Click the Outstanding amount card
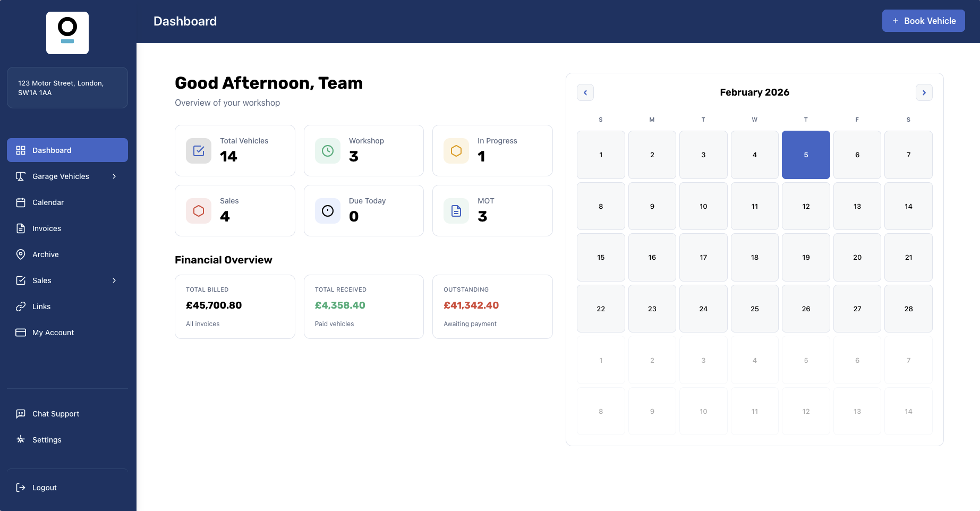 pyautogui.click(x=492, y=306)
